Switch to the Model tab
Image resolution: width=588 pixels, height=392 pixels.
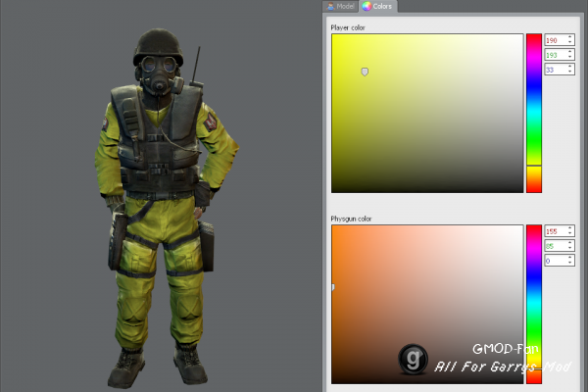coord(340,7)
